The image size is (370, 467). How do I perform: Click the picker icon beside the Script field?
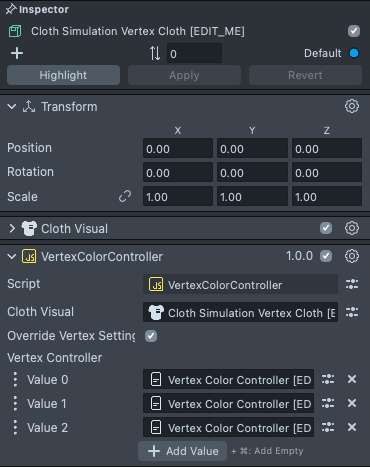click(x=352, y=284)
